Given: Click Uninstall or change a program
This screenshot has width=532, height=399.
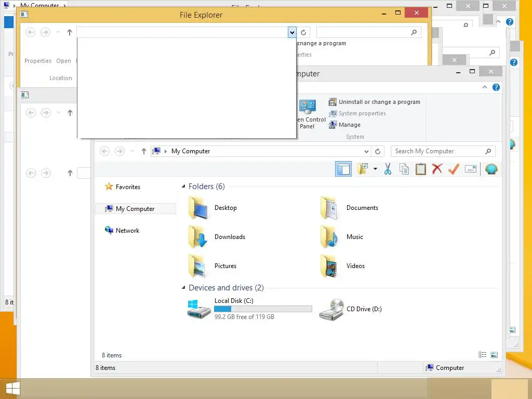Looking at the screenshot, I should 375,102.
